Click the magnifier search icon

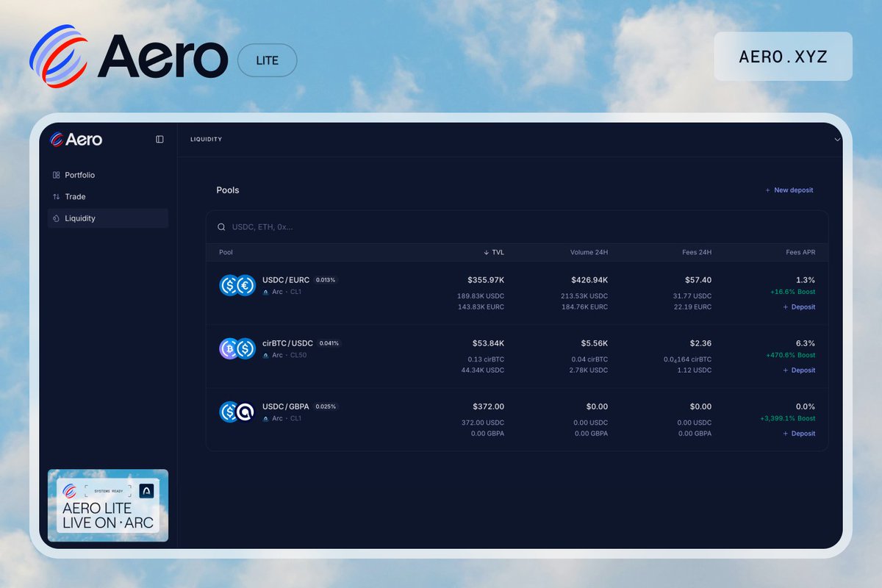coord(221,227)
